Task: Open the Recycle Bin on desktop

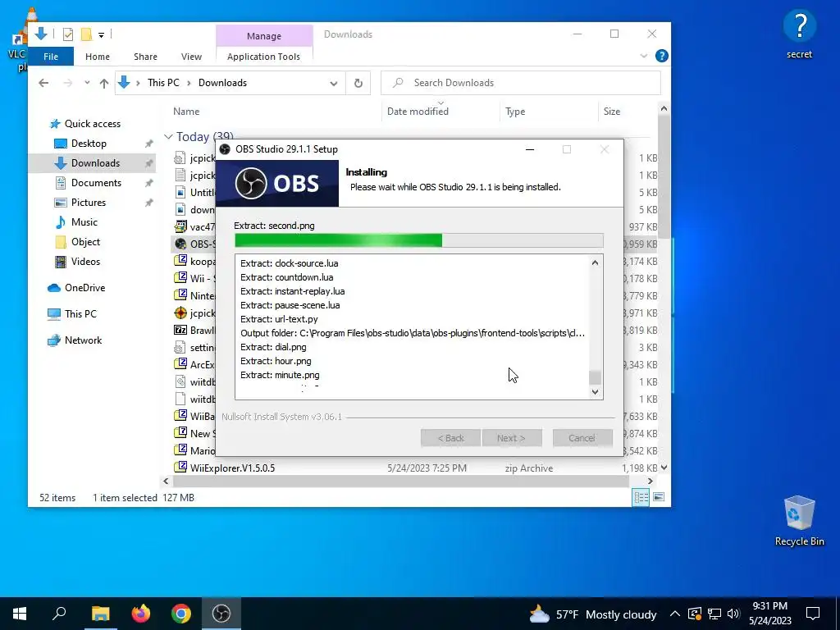Action: pos(799,521)
